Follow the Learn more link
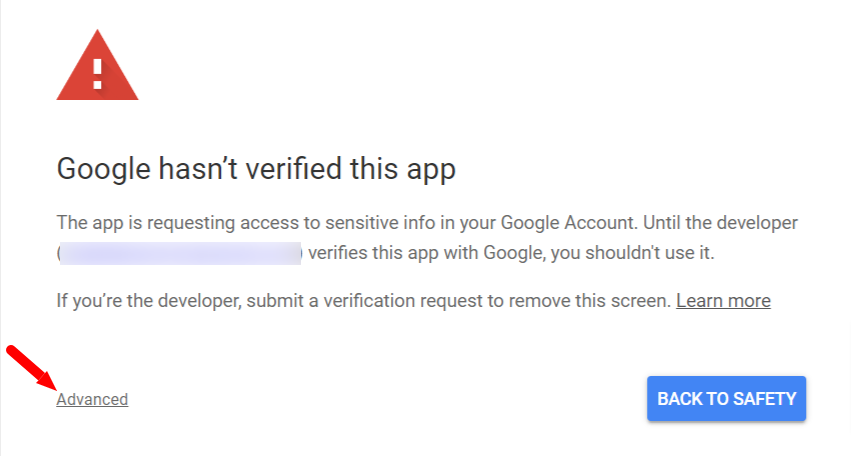This screenshot has width=851, height=456. point(723,301)
